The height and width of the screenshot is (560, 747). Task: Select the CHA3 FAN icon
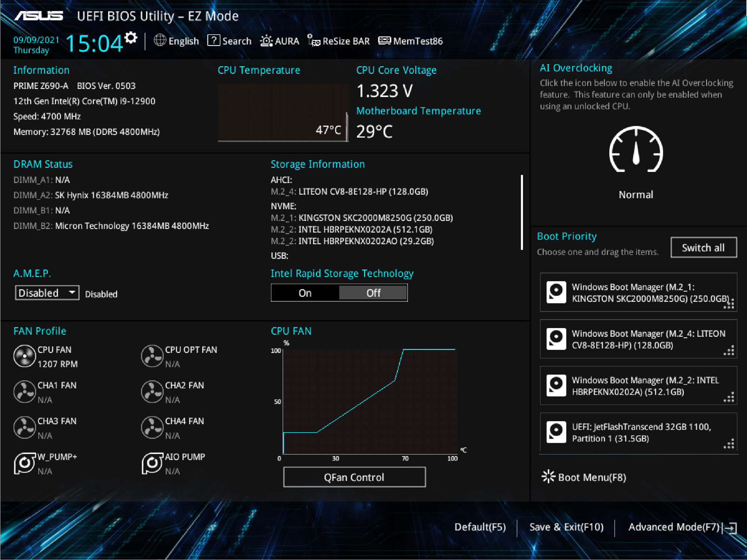24,427
